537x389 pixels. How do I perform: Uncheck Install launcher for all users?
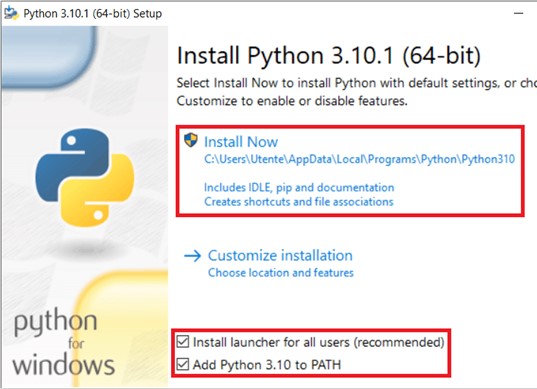coord(183,341)
